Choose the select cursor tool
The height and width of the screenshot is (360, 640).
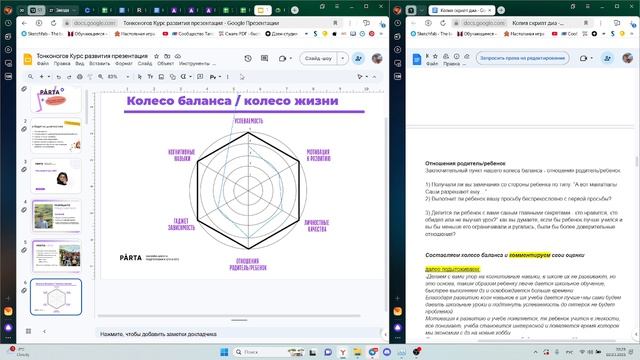click(x=140, y=76)
